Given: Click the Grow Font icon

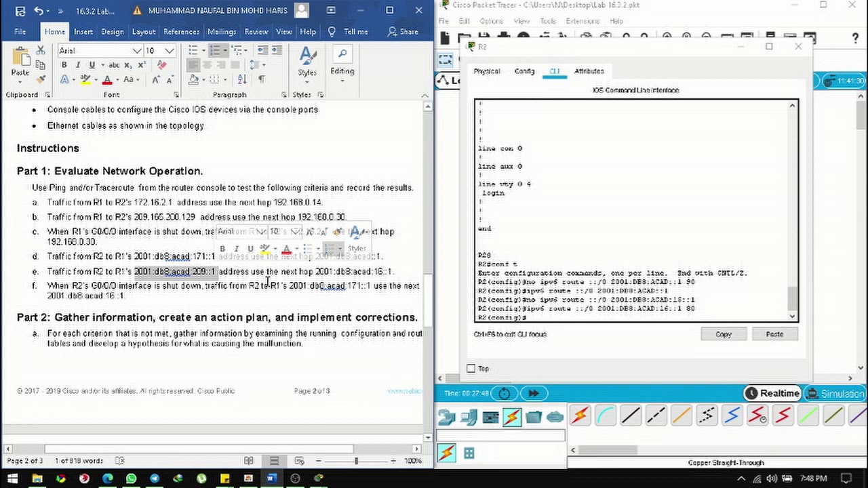Looking at the screenshot, I should [156, 80].
